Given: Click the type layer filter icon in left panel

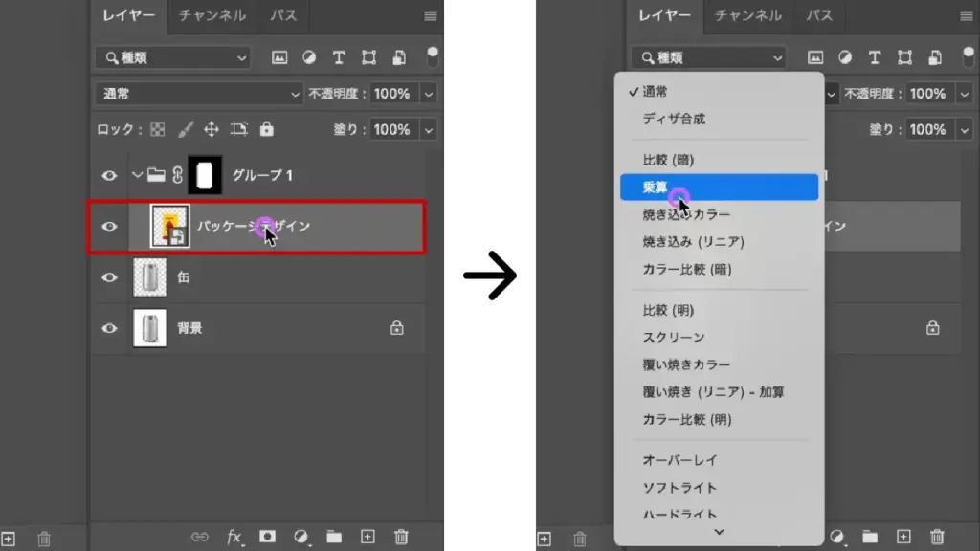Looking at the screenshot, I should 339,57.
